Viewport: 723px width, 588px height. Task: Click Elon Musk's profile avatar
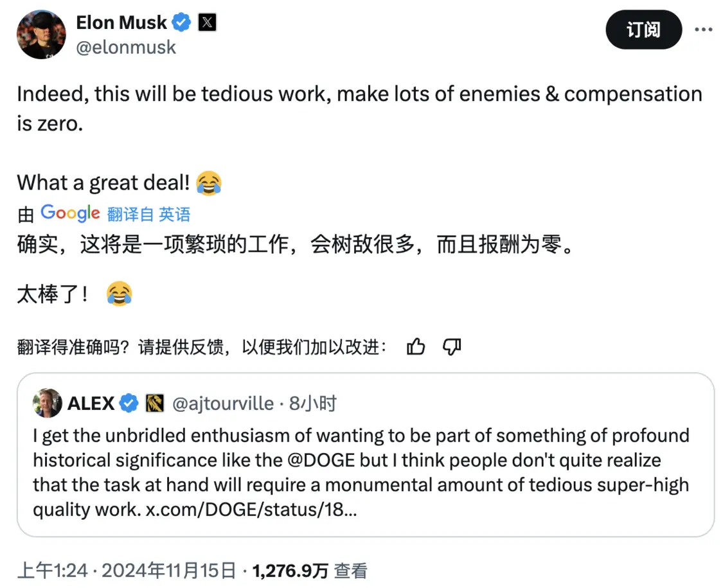click(42, 35)
